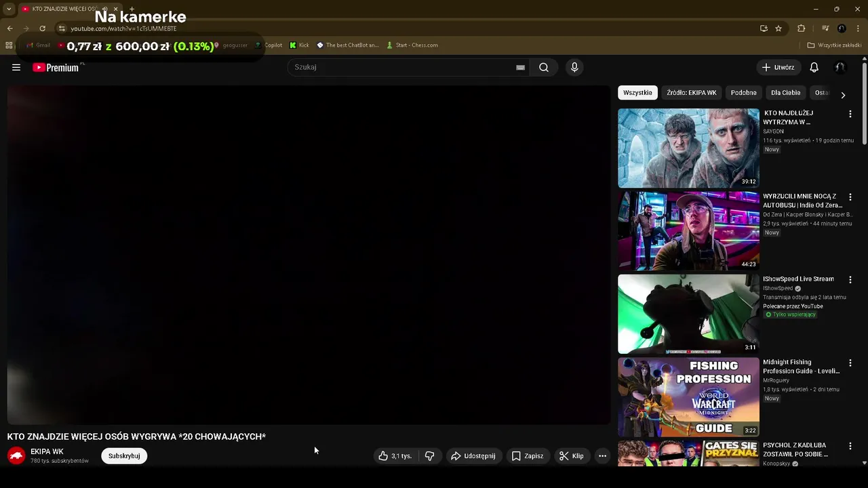Open the Wszystkie zakładki bookmarks folder

click(x=834, y=45)
